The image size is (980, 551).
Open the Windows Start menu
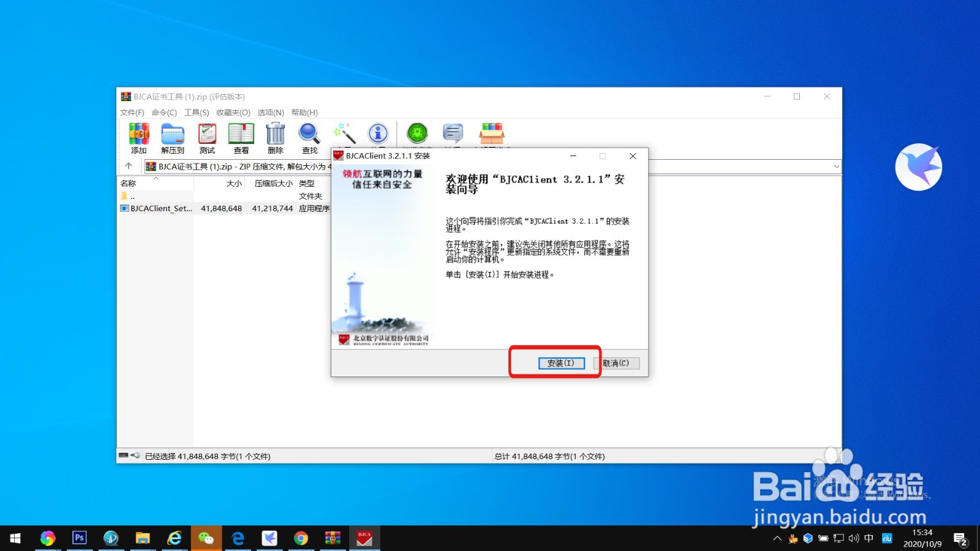click(x=15, y=538)
